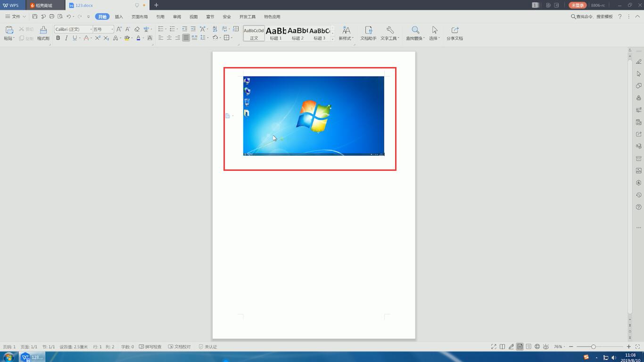Image resolution: width=644 pixels, height=362 pixels.
Task: Open New Style (新样式) dropdown
Action: coord(346,33)
